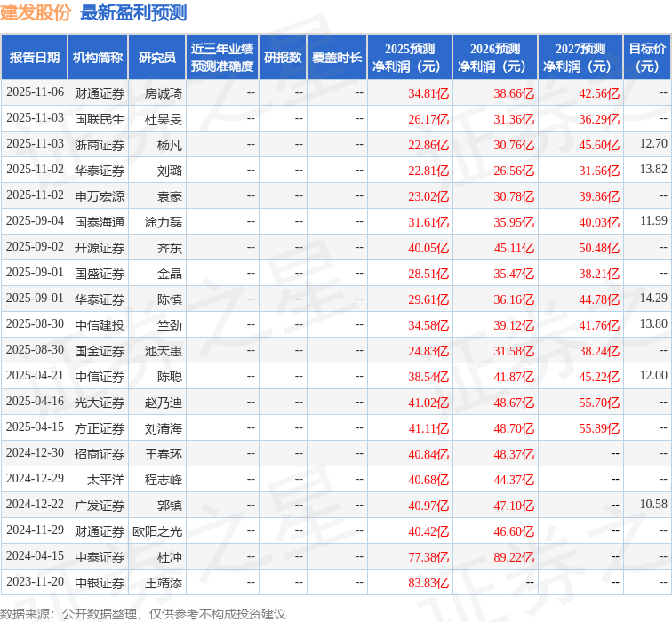672x622 pixels.
Task: Select researcher 陈慎
Action: [x=170, y=299]
